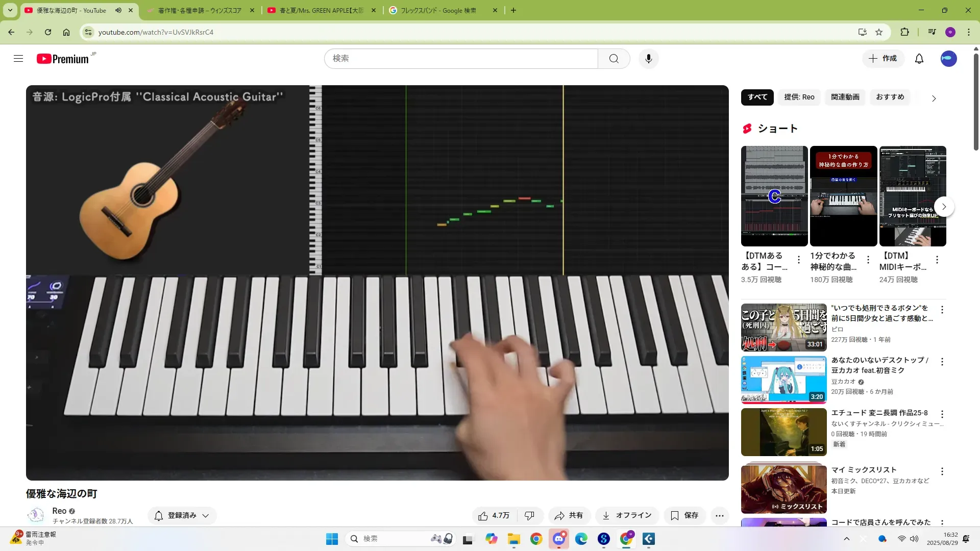Open the YouTube notifications bell
This screenshot has height=551, width=980.
pos(919,59)
